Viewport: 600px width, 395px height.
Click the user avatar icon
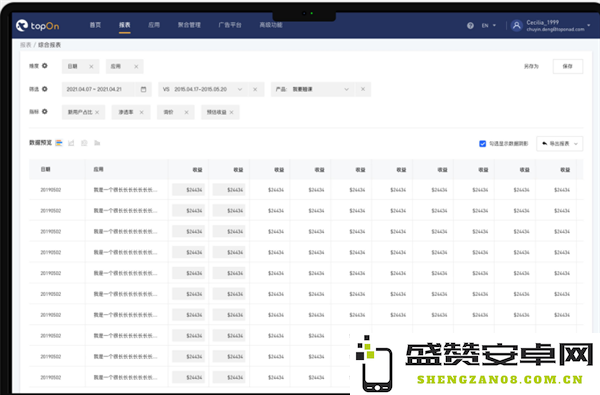coord(517,26)
